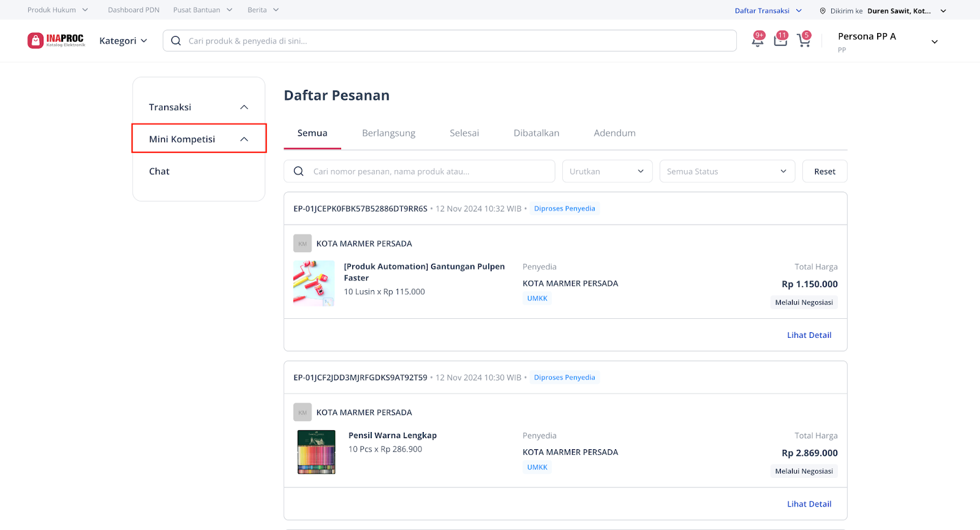Screen dimensions: 980x530
Task: Open the shopping cart icon
Action: click(x=803, y=40)
